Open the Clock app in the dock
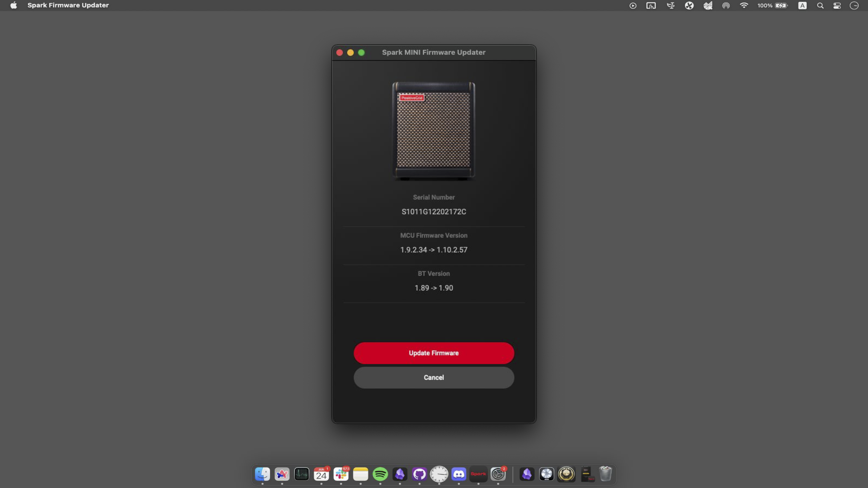The width and height of the screenshot is (868, 488). [x=439, y=474]
